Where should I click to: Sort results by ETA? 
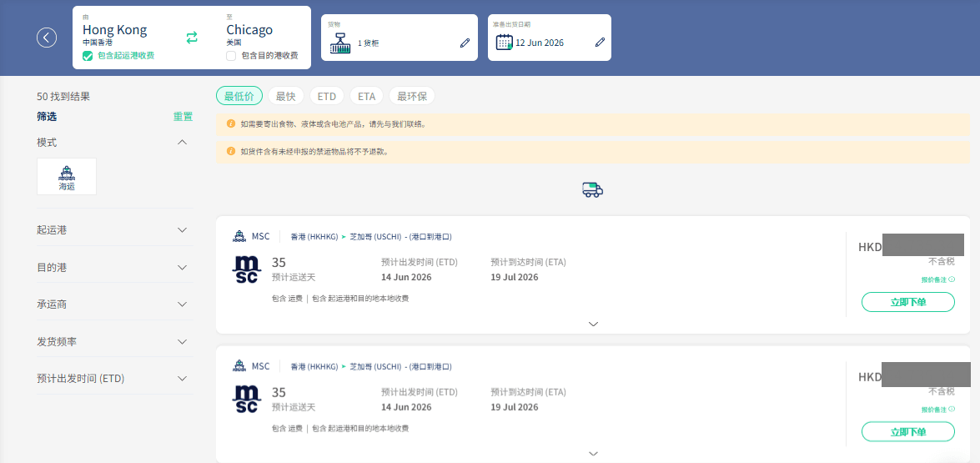(x=367, y=96)
